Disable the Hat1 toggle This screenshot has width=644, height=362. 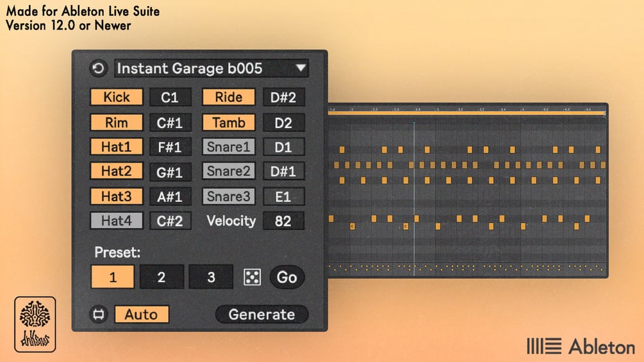[x=117, y=147]
